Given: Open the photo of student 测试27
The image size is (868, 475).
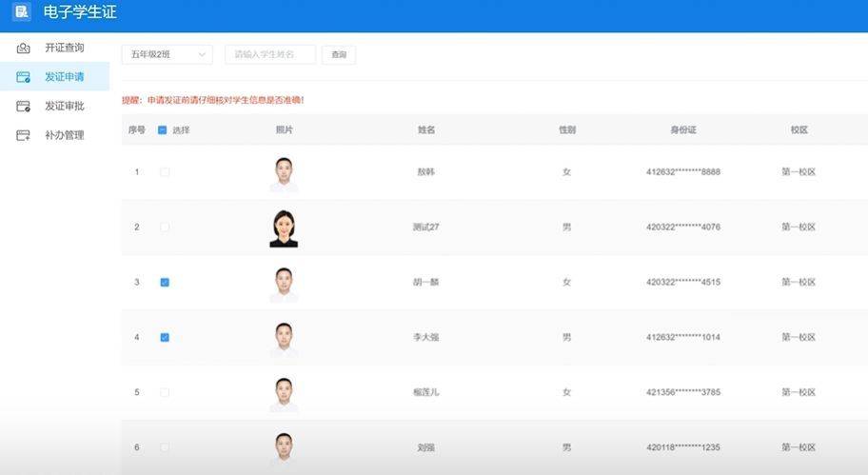Looking at the screenshot, I should coord(284,228).
